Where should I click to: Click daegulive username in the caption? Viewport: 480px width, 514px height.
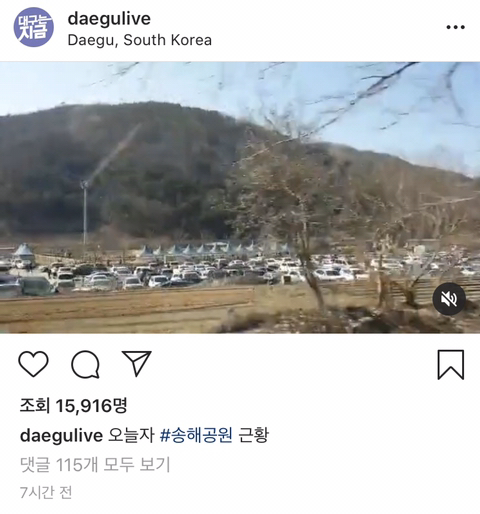click(x=61, y=435)
